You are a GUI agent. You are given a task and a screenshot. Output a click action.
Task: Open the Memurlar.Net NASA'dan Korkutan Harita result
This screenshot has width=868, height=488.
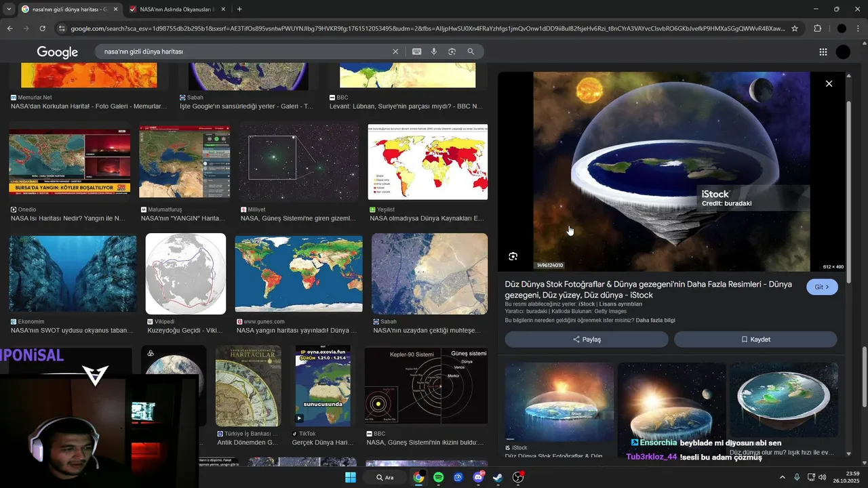click(x=88, y=106)
